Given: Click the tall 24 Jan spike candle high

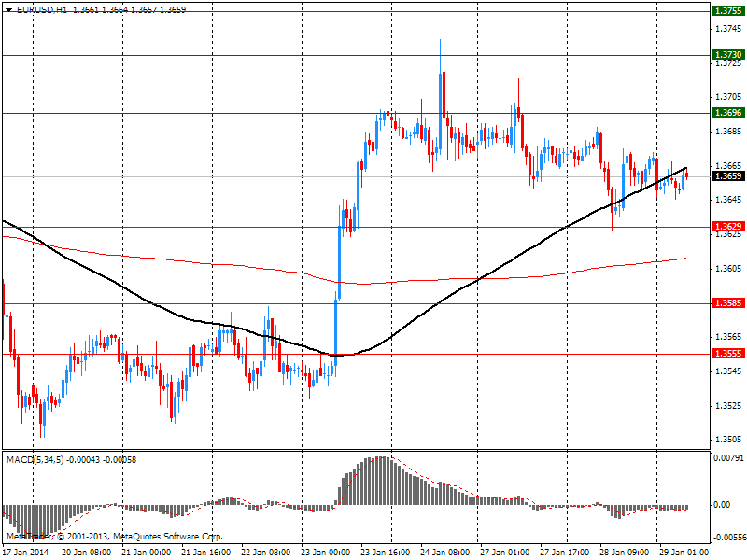Looking at the screenshot, I should tap(440, 40).
